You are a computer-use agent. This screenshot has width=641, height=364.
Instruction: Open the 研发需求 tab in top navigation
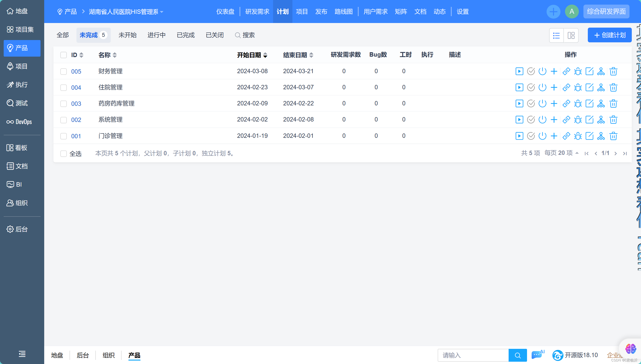pos(257,12)
